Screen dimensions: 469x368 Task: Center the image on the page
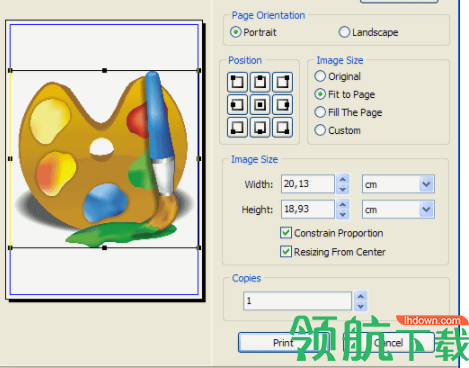point(260,105)
